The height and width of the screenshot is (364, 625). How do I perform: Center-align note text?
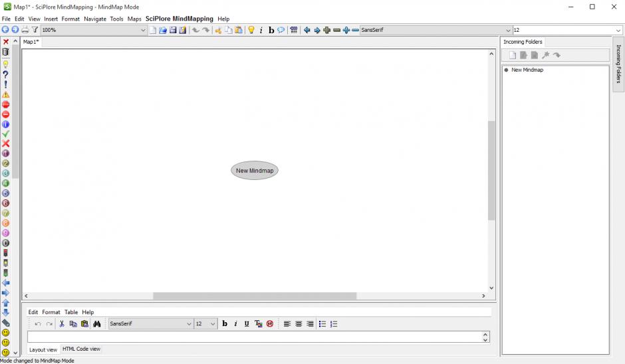[299, 323]
